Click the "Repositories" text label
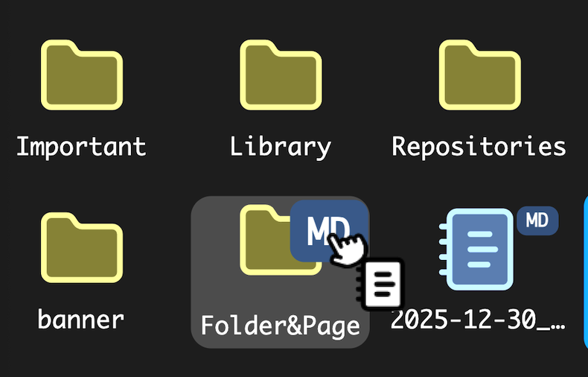Image resolution: width=588 pixels, height=377 pixels. tap(479, 148)
